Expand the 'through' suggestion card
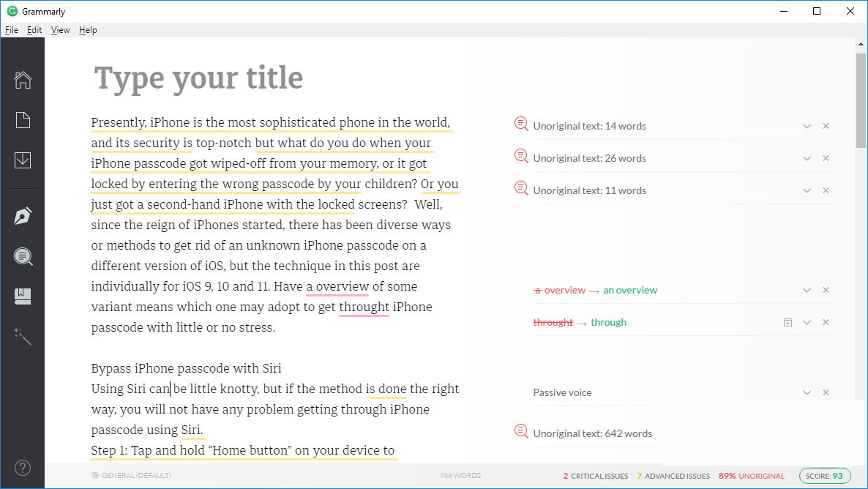This screenshot has height=489, width=868. click(807, 322)
